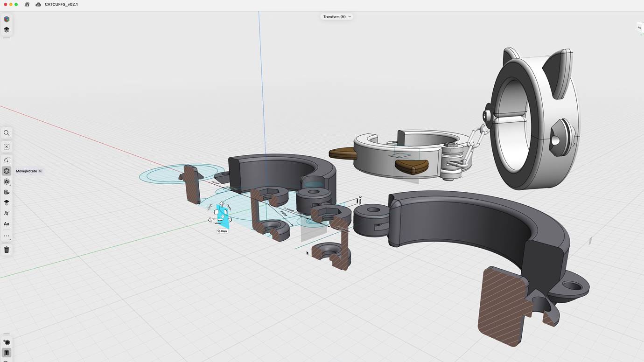Open the Transform (M) dropdown
Screen dimensions: 644x362
click(336, 16)
